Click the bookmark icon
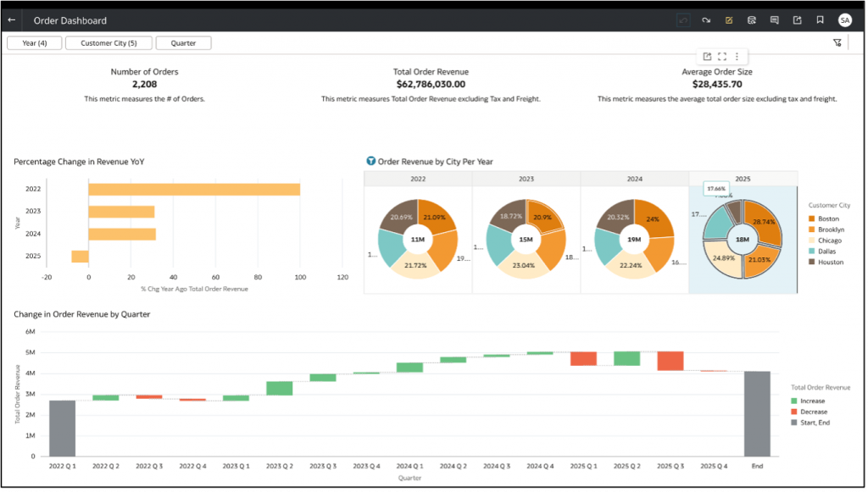 [x=820, y=20]
